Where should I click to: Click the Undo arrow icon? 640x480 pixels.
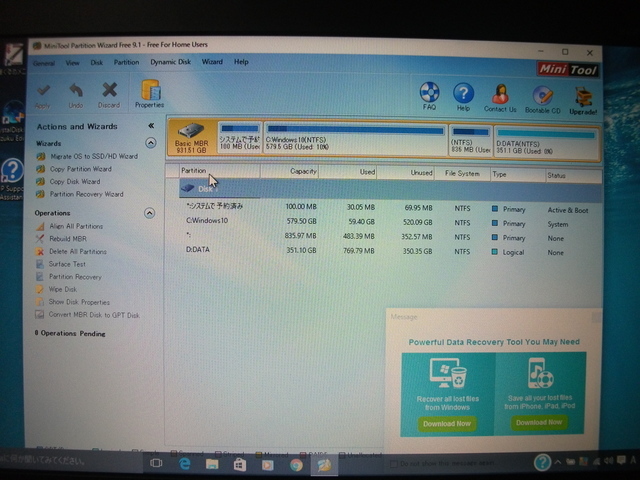(x=76, y=90)
